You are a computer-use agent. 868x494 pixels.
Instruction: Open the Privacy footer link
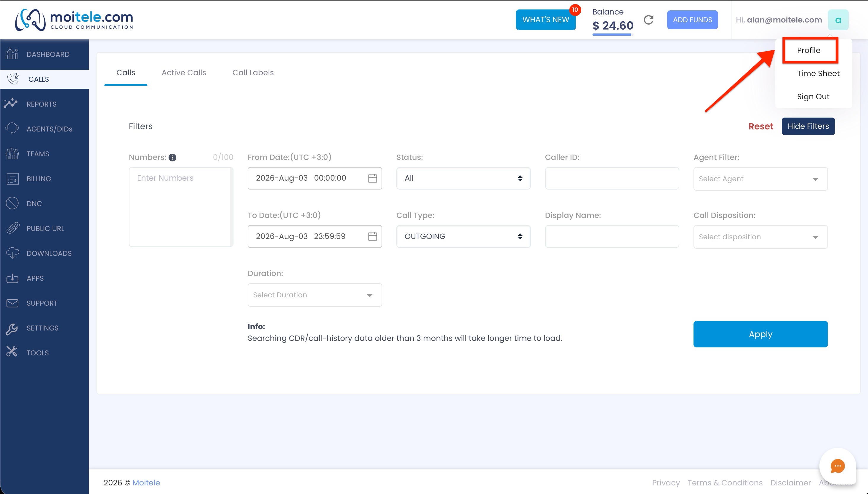click(x=665, y=482)
